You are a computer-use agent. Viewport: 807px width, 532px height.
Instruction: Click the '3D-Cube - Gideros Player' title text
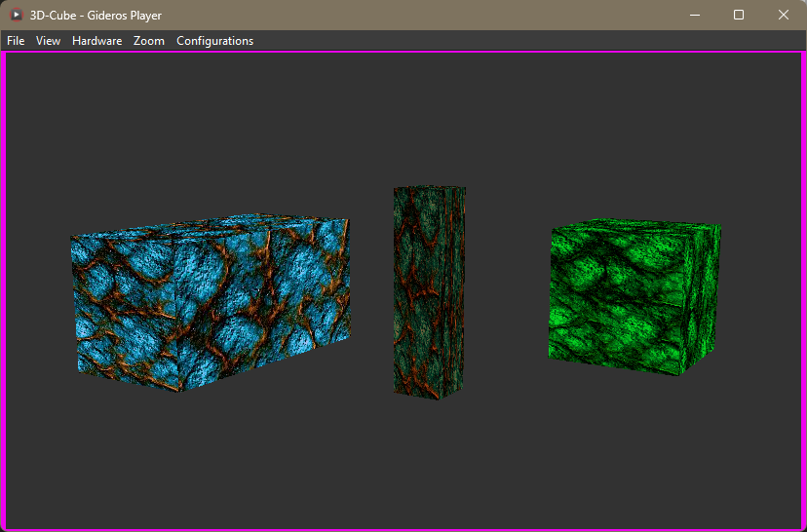[96, 16]
